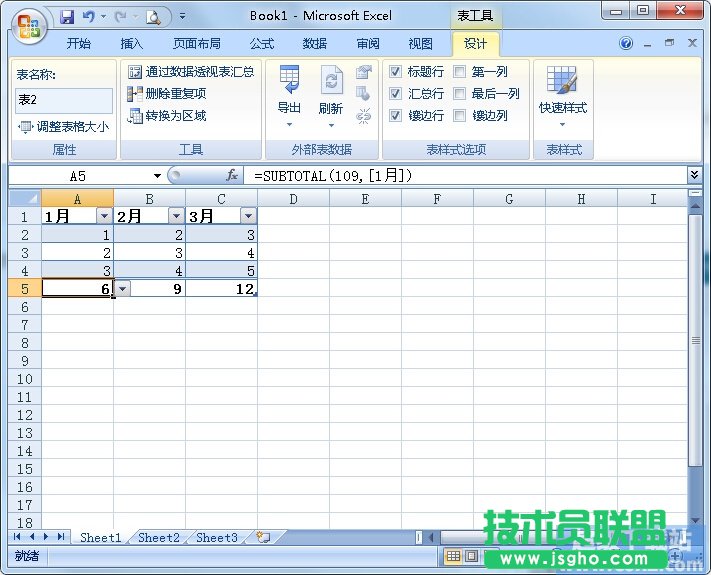This screenshot has width=711, height=575.
Task: Open the 1月 column filter dropdown
Action: click(x=104, y=216)
